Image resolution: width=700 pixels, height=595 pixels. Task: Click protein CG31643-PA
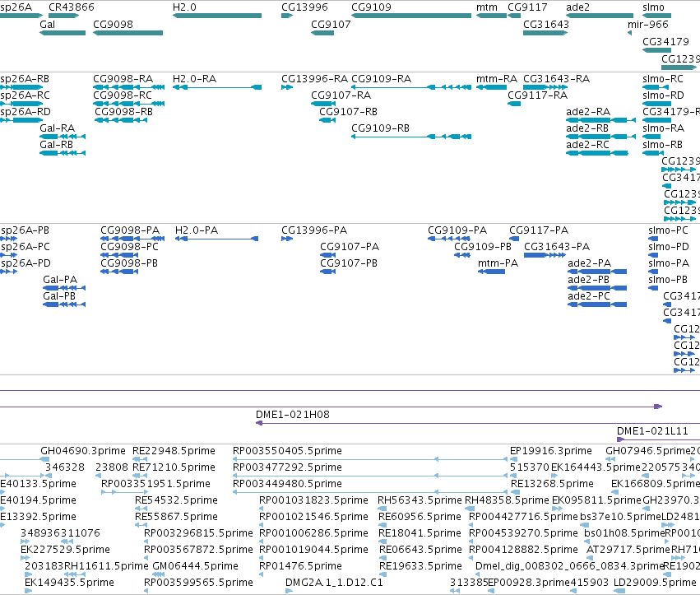[x=545, y=255]
